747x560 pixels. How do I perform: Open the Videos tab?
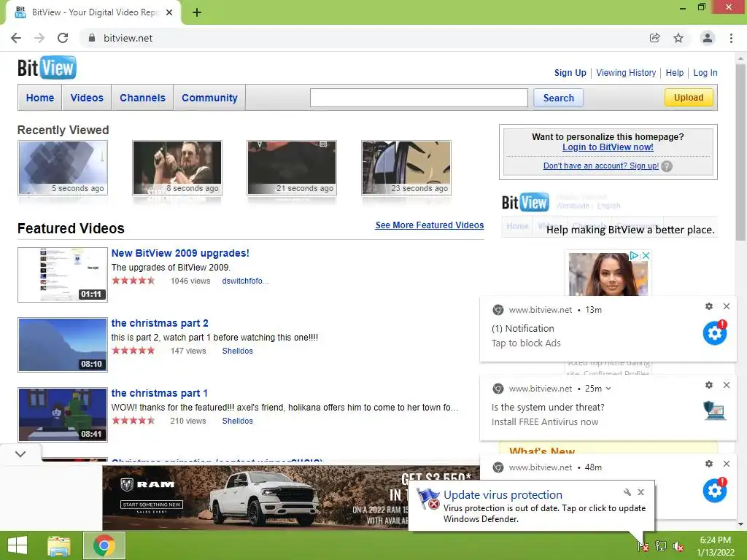click(87, 98)
